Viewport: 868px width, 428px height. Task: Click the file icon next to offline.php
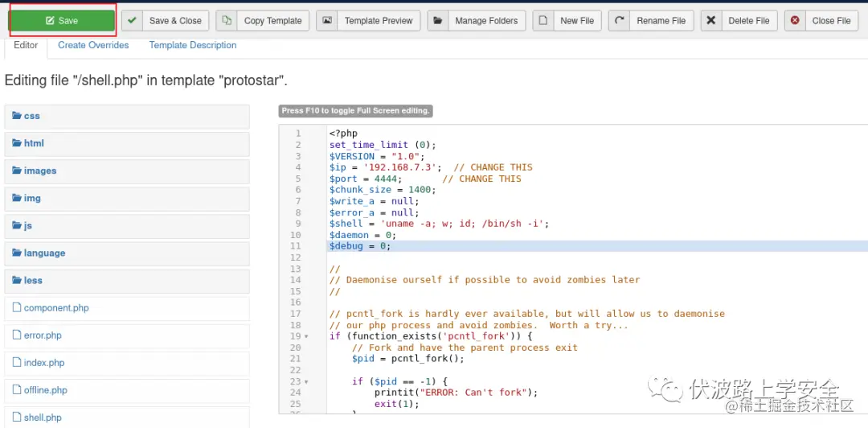(17, 390)
